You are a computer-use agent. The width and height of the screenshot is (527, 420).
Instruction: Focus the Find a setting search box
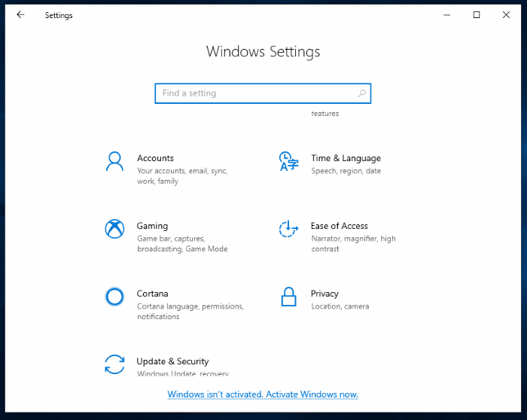coord(263,93)
